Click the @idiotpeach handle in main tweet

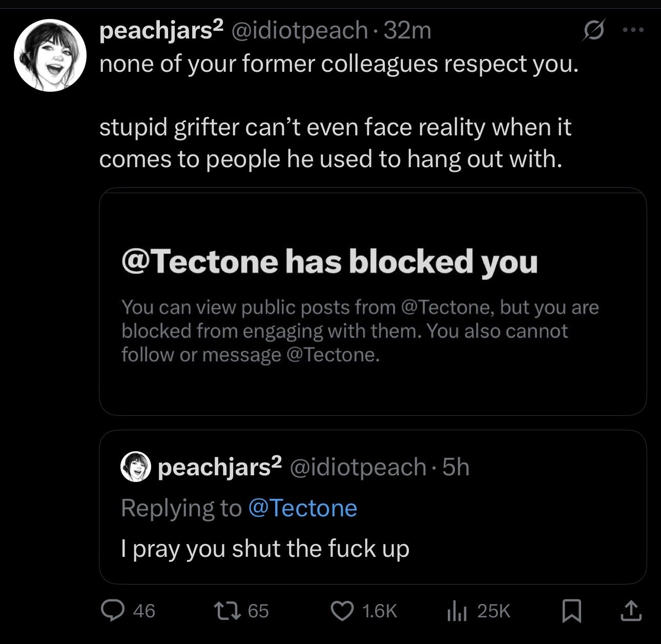[300, 31]
